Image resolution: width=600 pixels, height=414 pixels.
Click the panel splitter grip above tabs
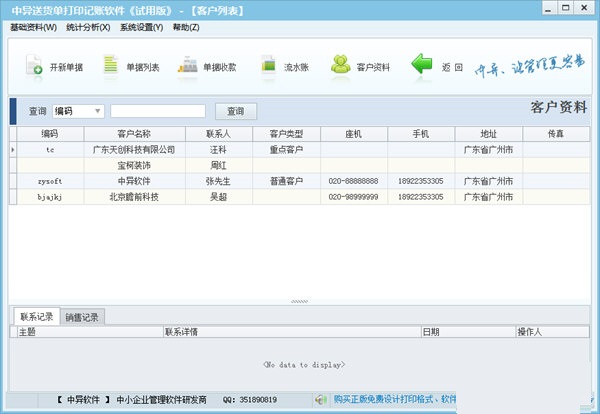tap(299, 302)
